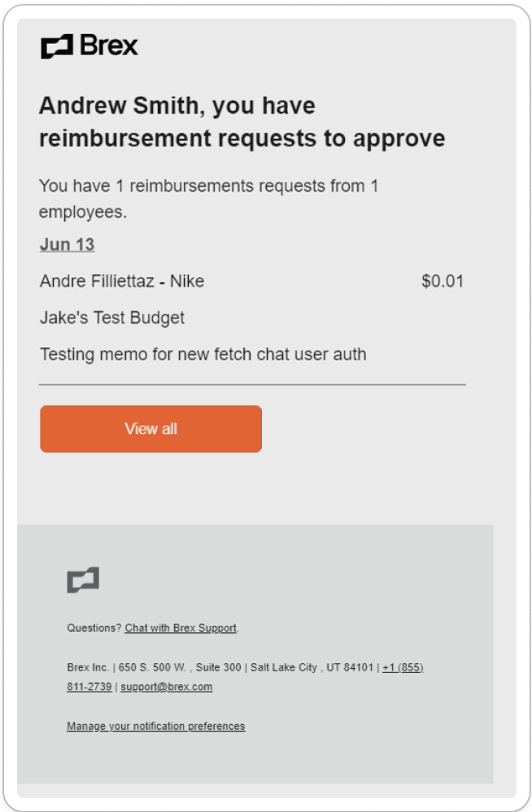Click the Questions? text in the footer
This screenshot has height=812, width=532.
[94, 628]
